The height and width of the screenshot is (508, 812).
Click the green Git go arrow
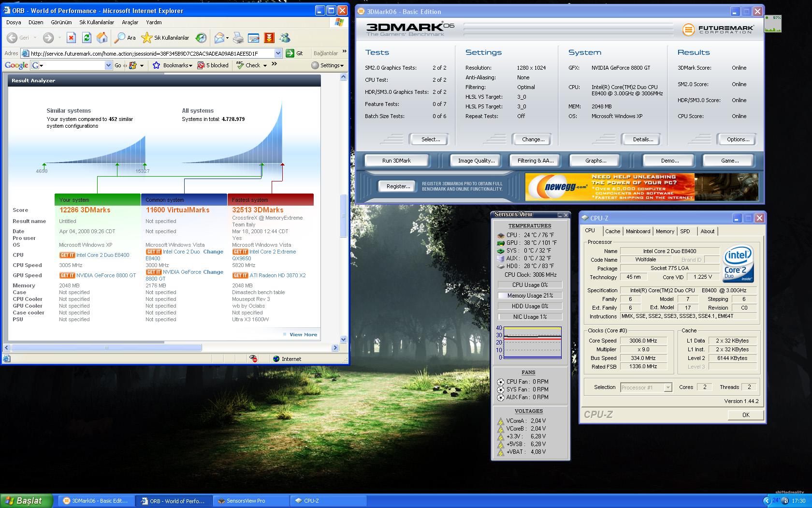[x=290, y=53]
